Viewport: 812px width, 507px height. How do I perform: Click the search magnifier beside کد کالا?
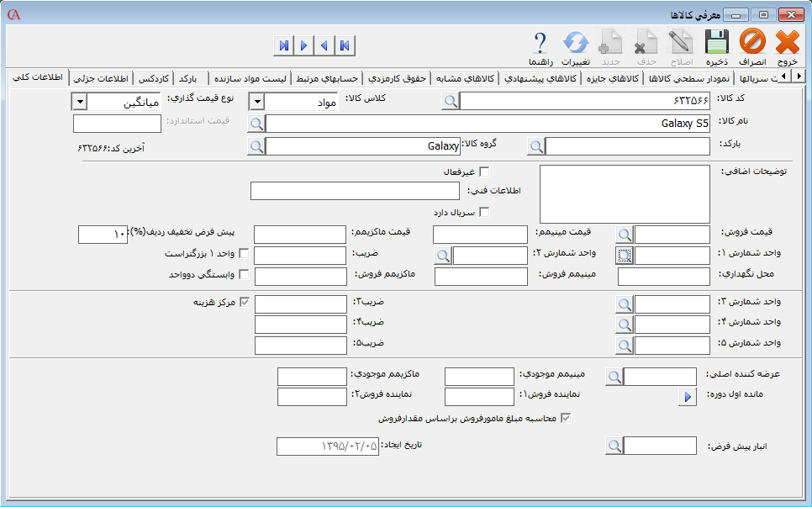pyautogui.click(x=451, y=102)
